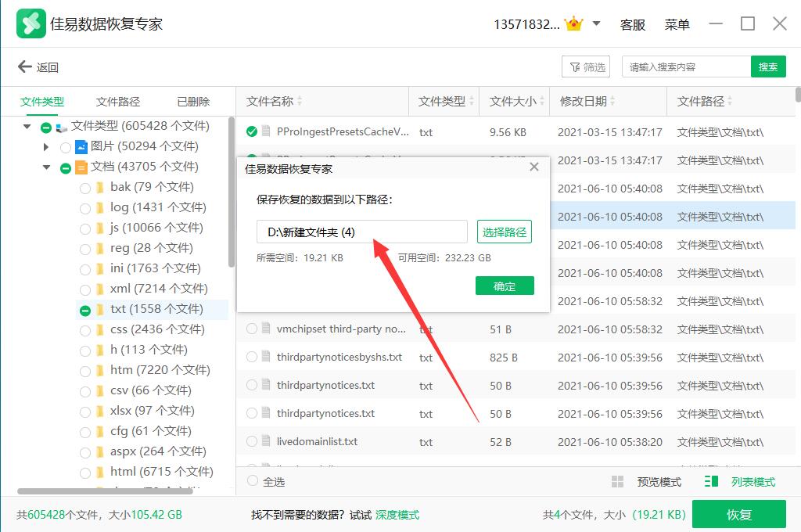Click the xlsx folder icon

click(100, 412)
